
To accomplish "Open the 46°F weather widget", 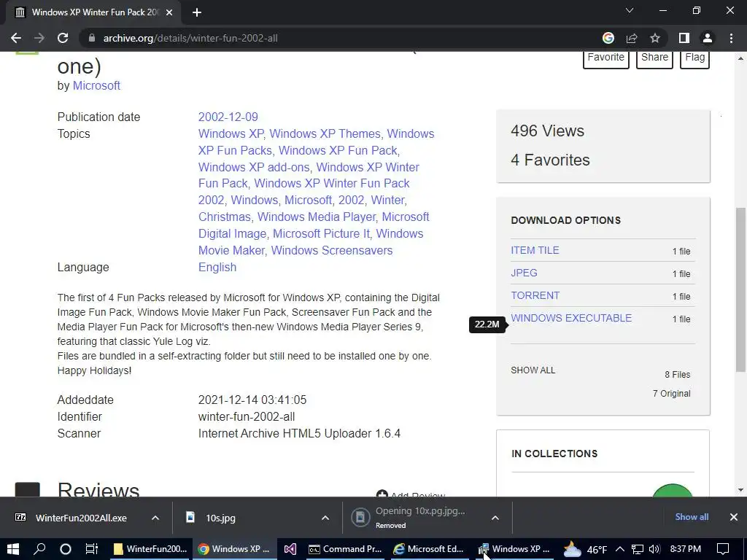I will [x=585, y=550].
